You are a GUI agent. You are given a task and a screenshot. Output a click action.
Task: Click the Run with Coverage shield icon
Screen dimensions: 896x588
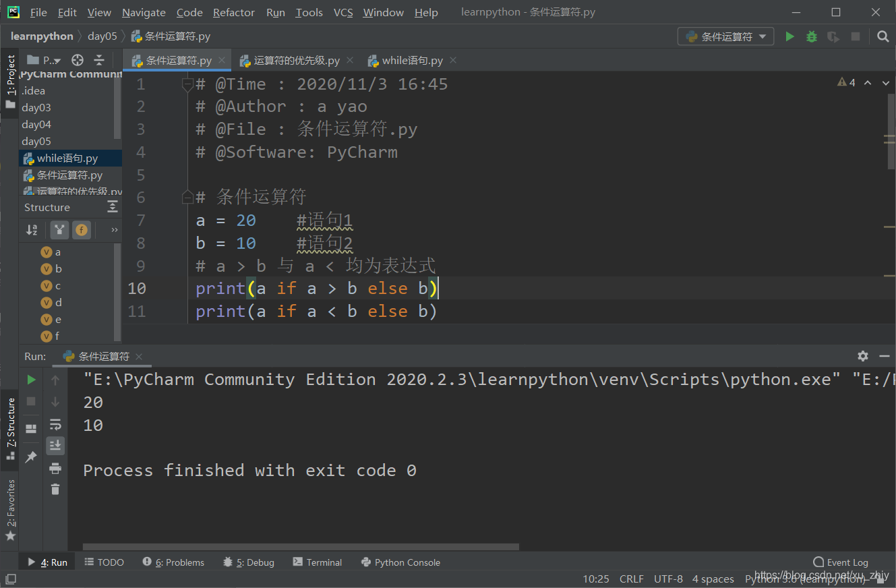click(x=833, y=36)
